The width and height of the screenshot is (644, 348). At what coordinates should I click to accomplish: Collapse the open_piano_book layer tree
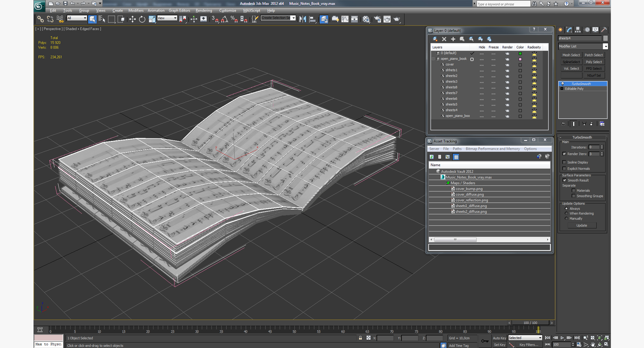(x=433, y=59)
